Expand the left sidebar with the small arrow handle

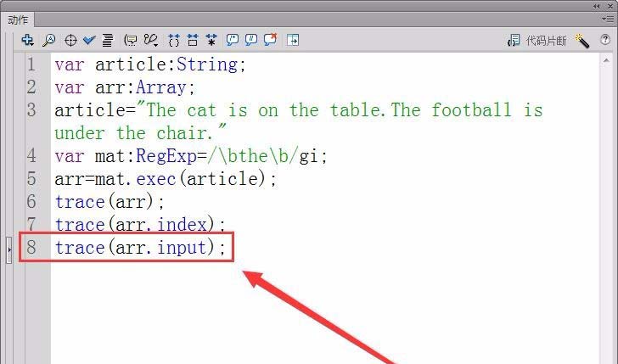pos(9,249)
